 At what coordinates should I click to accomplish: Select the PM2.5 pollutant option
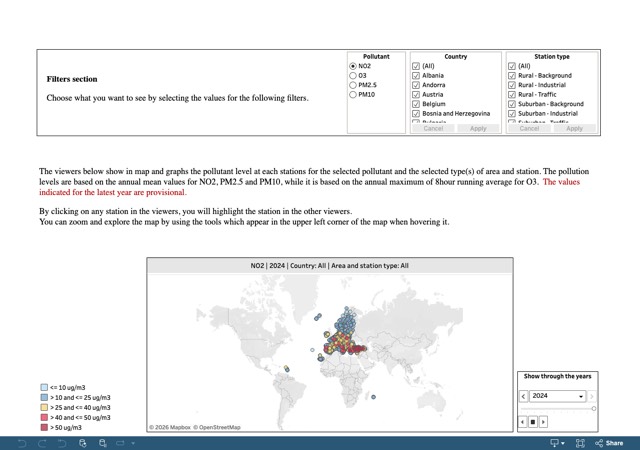tap(353, 85)
